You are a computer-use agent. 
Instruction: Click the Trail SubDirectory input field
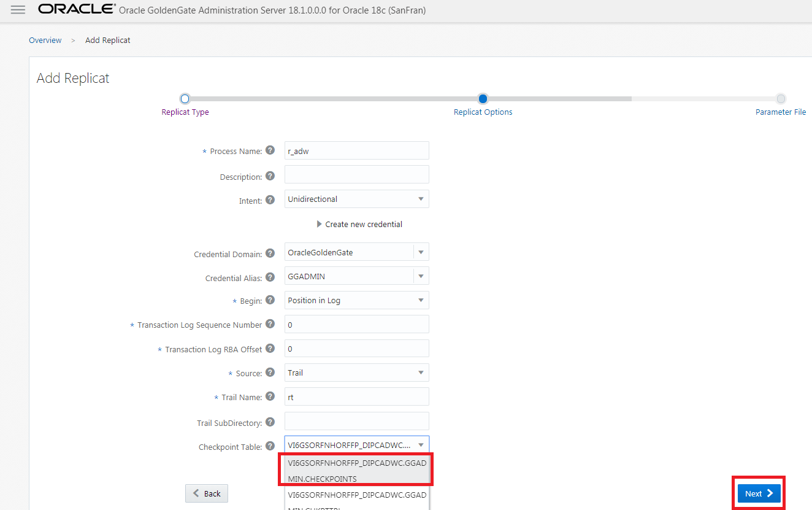(357, 421)
